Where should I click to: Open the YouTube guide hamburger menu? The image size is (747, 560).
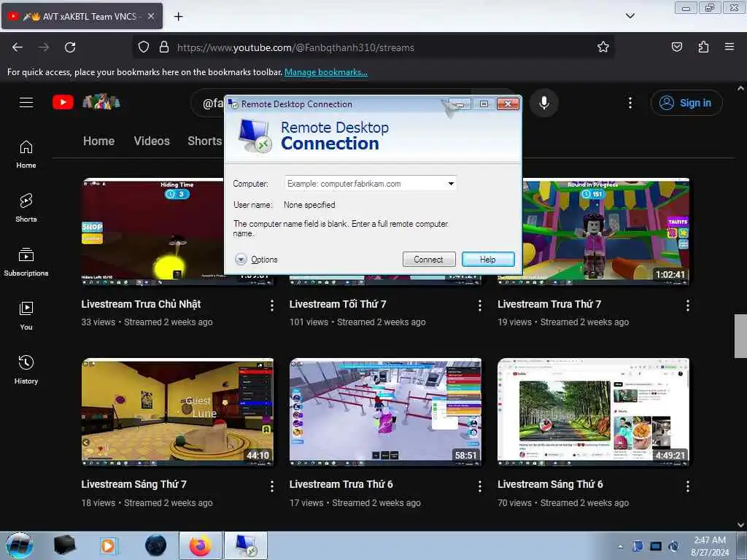26,102
